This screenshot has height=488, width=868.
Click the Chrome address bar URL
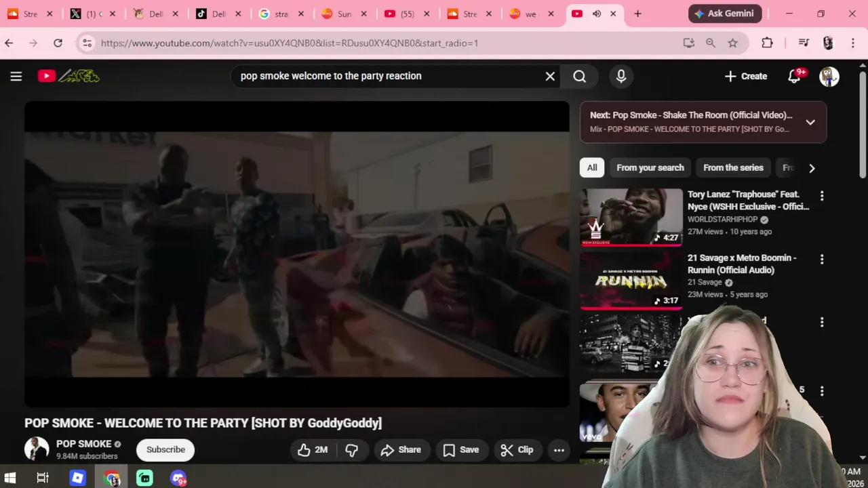point(290,43)
